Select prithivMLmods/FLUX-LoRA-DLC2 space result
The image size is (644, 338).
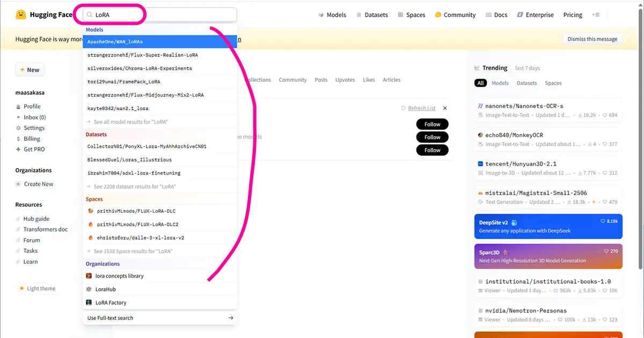(x=160, y=224)
